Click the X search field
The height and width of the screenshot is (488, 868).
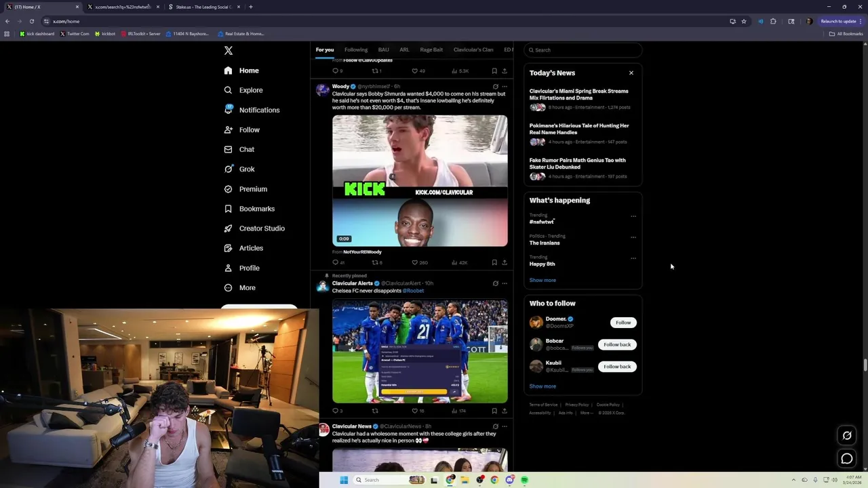583,50
